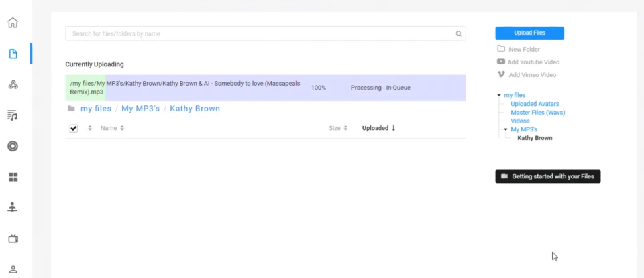Open the Files document icon in sidebar
The width and height of the screenshot is (644, 278).
pos(13,54)
